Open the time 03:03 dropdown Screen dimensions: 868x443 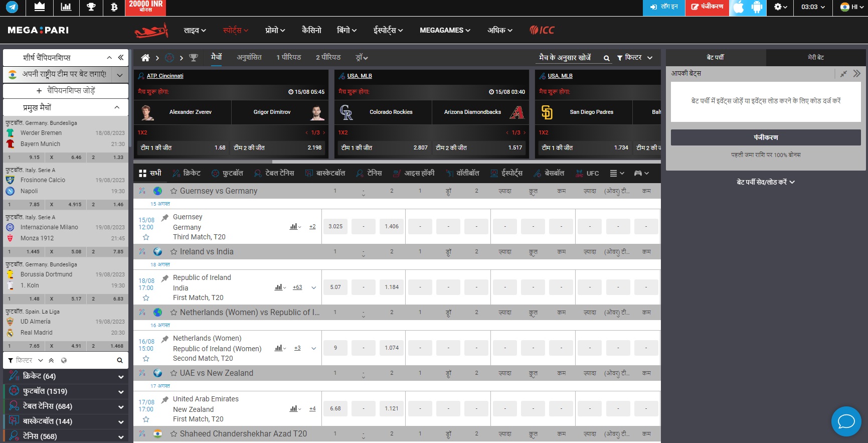813,7
